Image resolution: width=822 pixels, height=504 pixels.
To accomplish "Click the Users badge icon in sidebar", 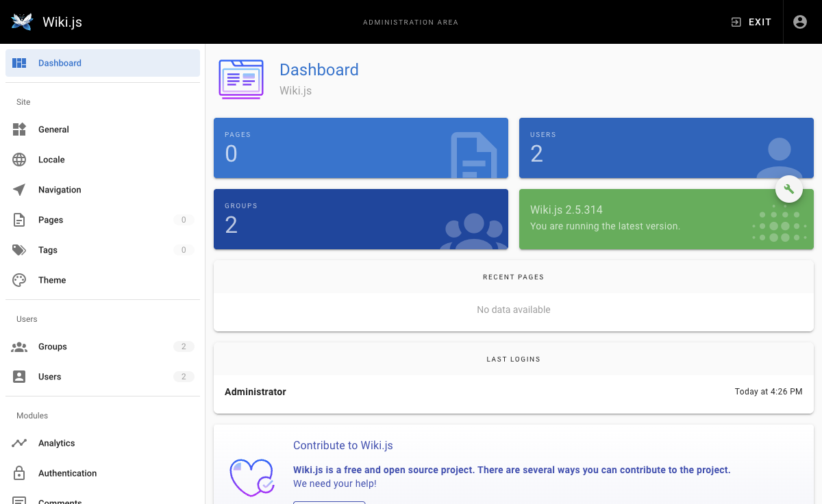I will [19, 377].
